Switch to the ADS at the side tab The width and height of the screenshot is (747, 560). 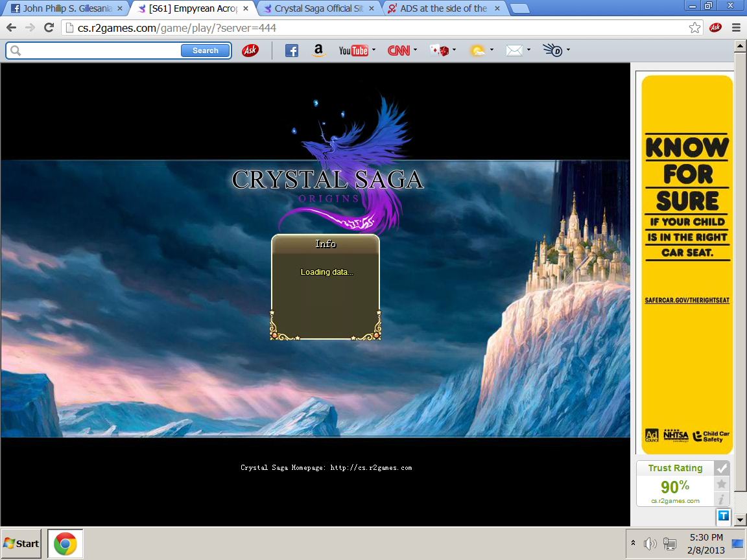tap(444, 8)
